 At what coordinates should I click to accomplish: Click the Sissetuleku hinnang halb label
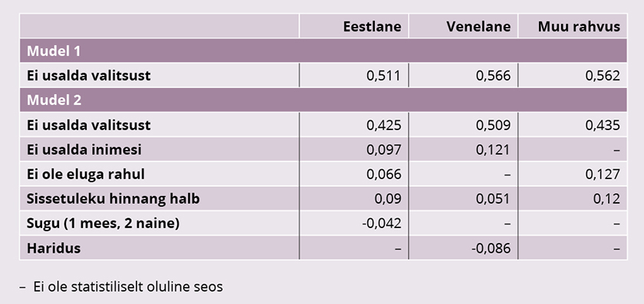113,199
